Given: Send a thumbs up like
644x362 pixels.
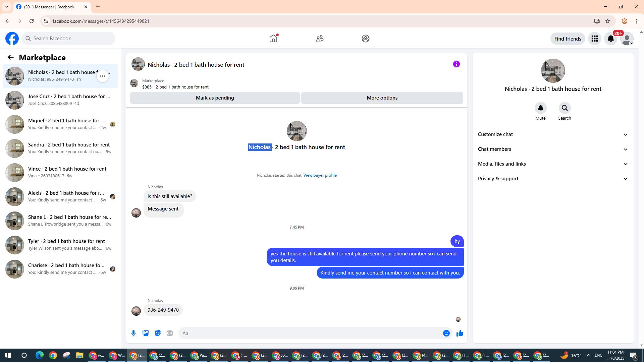Looking at the screenshot, I should point(460,333).
